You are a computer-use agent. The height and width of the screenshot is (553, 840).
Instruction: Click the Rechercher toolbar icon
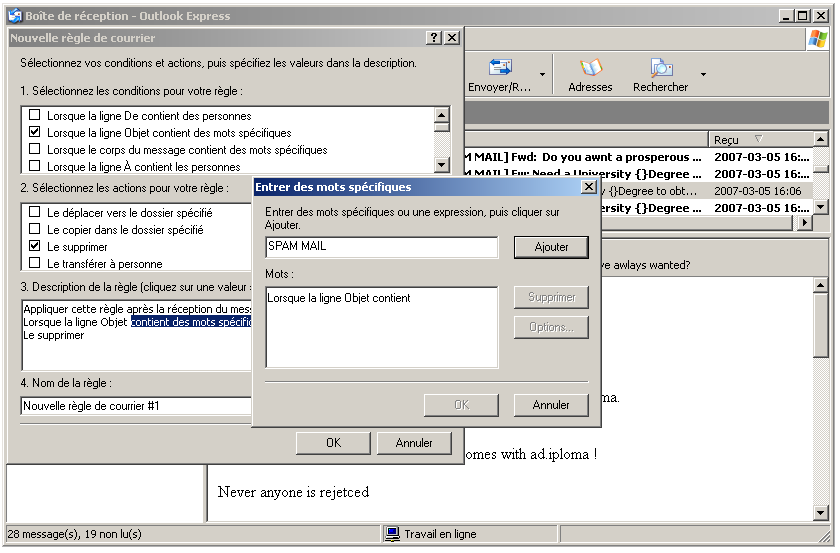(661, 67)
